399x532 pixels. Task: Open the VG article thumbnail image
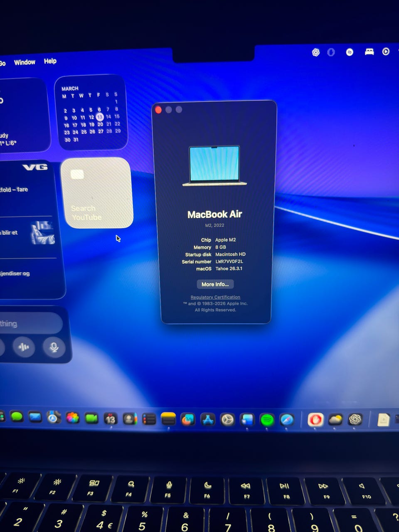click(42, 233)
